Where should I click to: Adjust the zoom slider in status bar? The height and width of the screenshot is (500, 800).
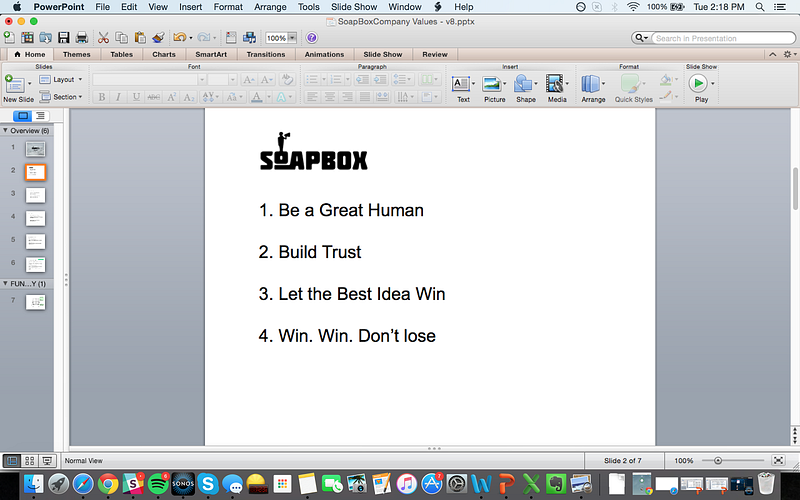(x=717, y=460)
